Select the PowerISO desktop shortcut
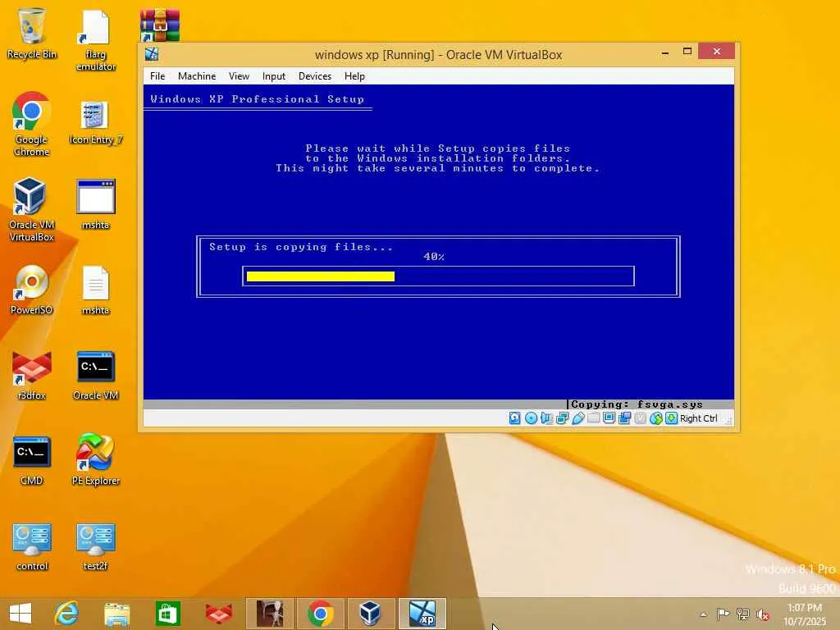This screenshot has height=630, width=840. (32, 290)
